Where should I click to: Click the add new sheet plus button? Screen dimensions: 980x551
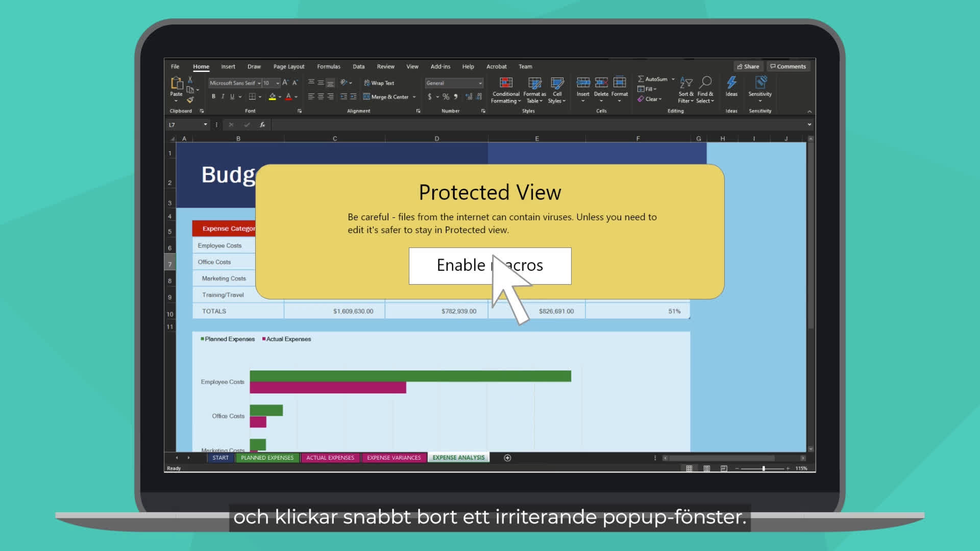(507, 458)
